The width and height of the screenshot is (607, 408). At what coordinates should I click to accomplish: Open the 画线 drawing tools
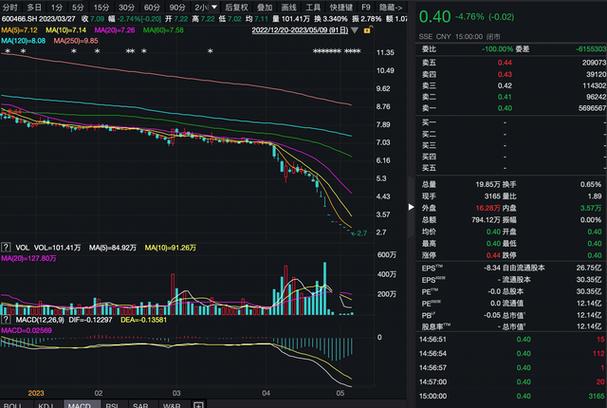point(289,7)
